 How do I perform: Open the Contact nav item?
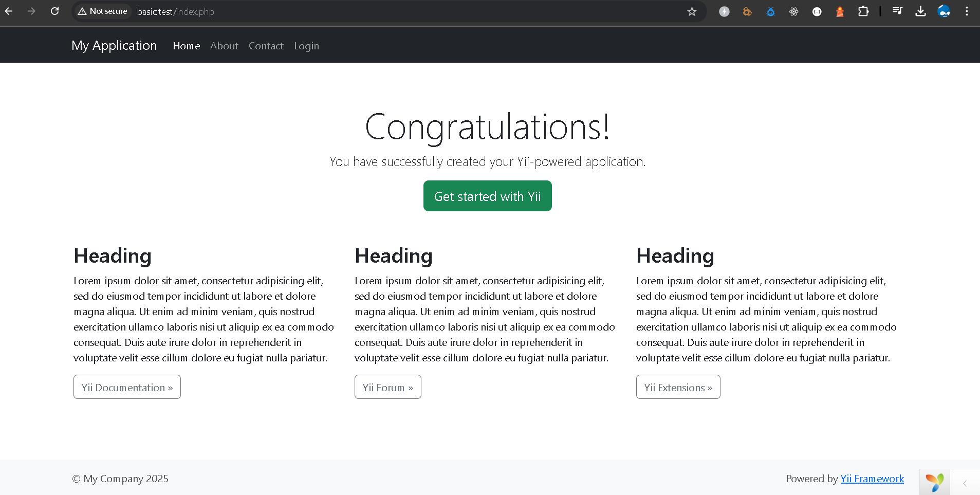[x=266, y=46]
